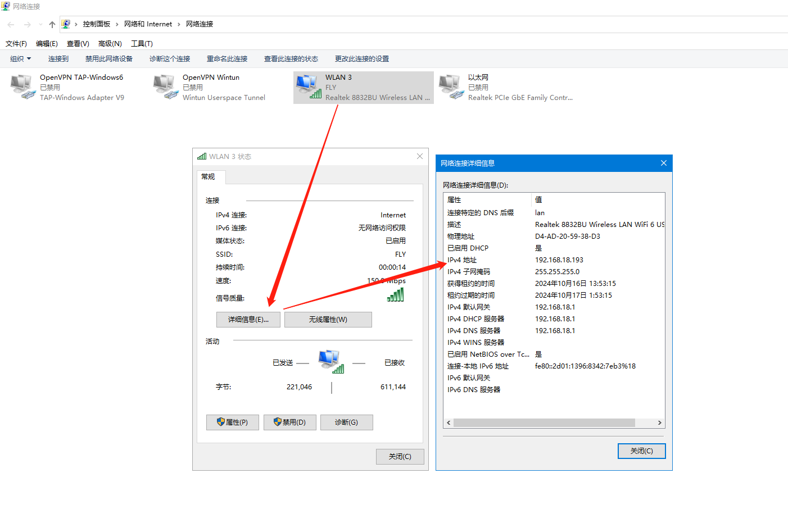The height and width of the screenshot is (532, 788).
Task: Click the WLAN 3 wireless adapter icon
Action: point(308,87)
